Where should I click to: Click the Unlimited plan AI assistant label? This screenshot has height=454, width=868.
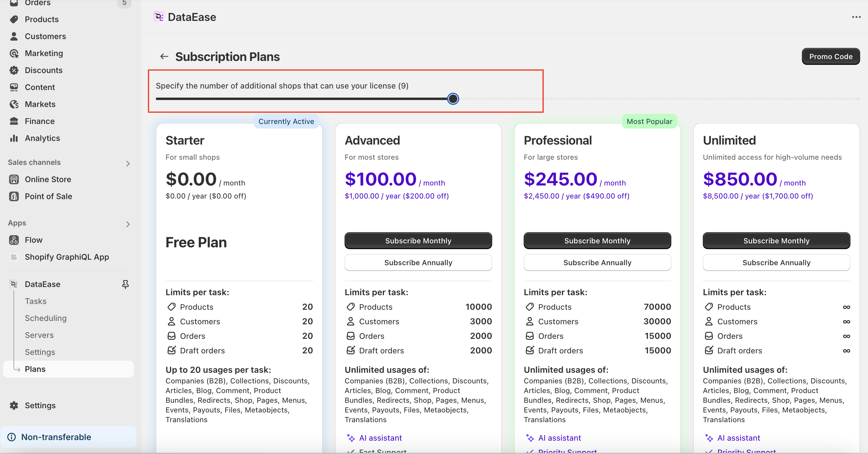739,438
